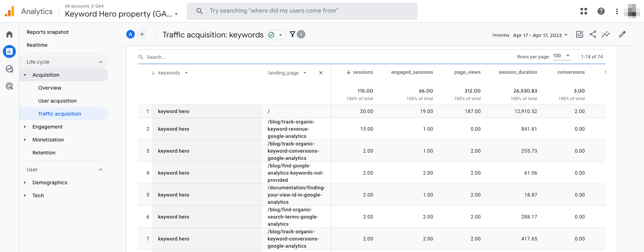Open the Rows per page dropdown
This screenshot has width=644, height=252.
[x=562, y=56]
